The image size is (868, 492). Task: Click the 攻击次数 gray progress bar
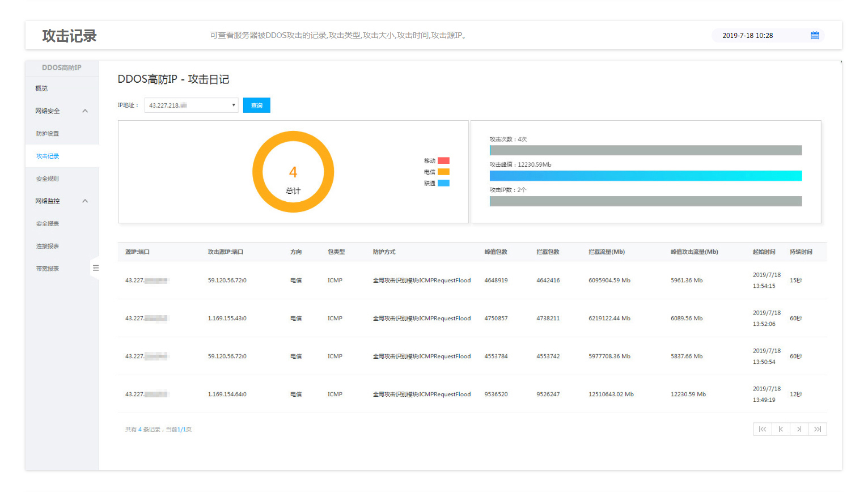point(646,150)
